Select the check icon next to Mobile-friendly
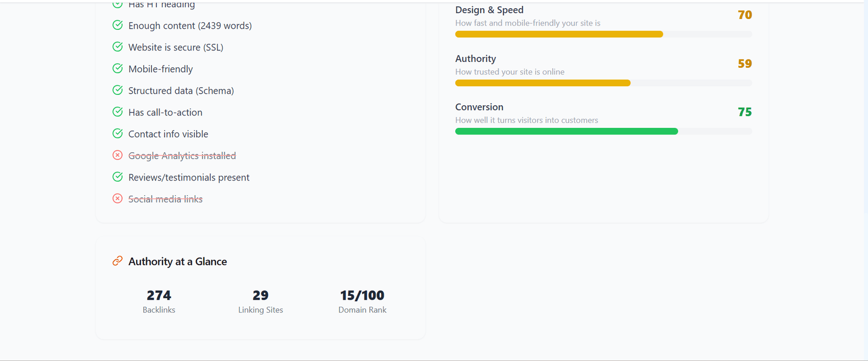Viewport: 868px width, 361px height. point(118,68)
